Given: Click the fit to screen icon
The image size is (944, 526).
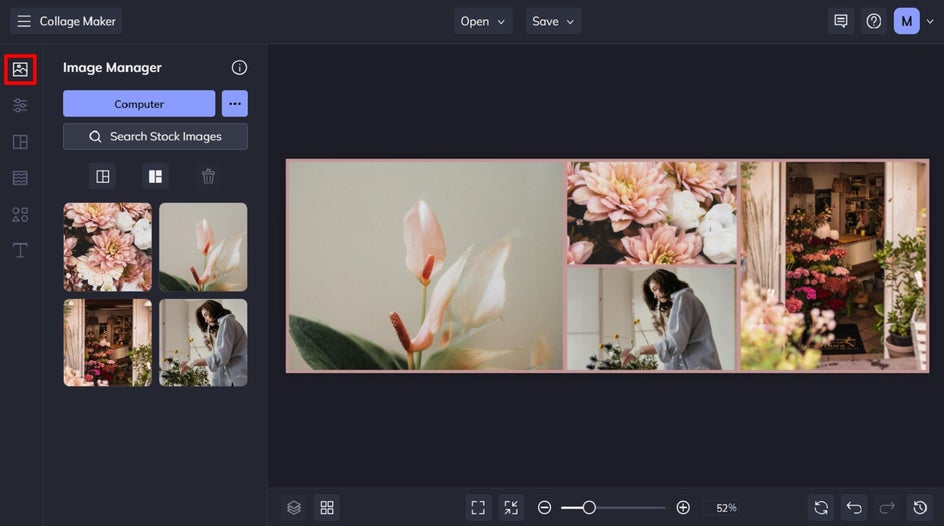Looking at the screenshot, I should (478, 507).
